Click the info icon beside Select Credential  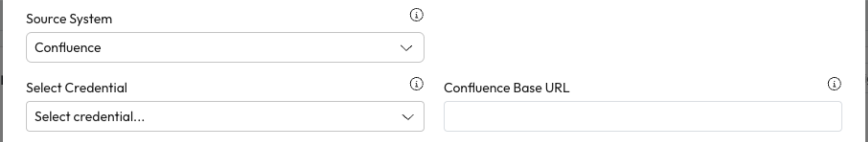(x=416, y=84)
